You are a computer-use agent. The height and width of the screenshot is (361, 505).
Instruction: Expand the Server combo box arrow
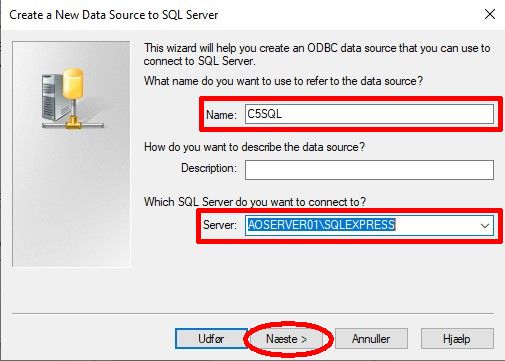pos(485,226)
